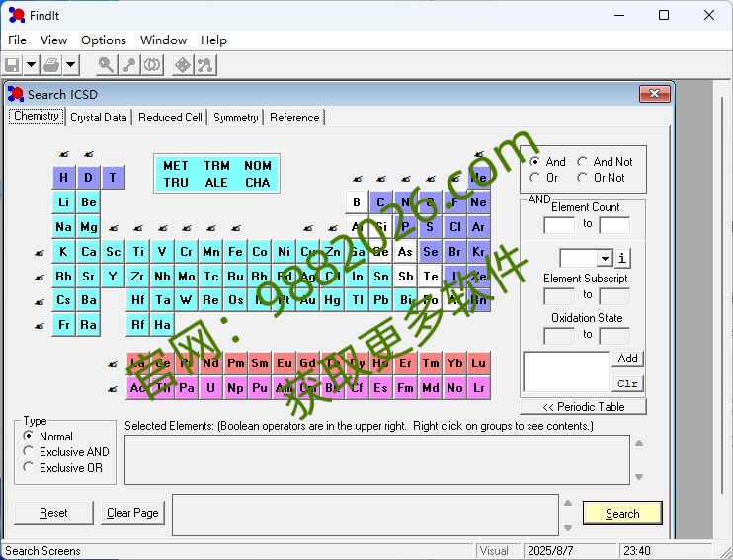Click the FindIt app icon in title bar
This screenshot has height=560, width=733.
(x=17, y=16)
